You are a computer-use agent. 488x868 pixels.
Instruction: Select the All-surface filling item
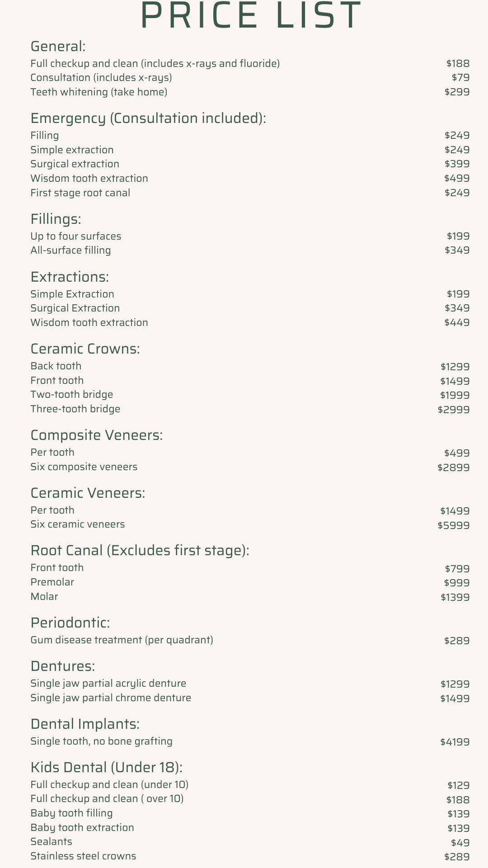(x=70, y=250)
